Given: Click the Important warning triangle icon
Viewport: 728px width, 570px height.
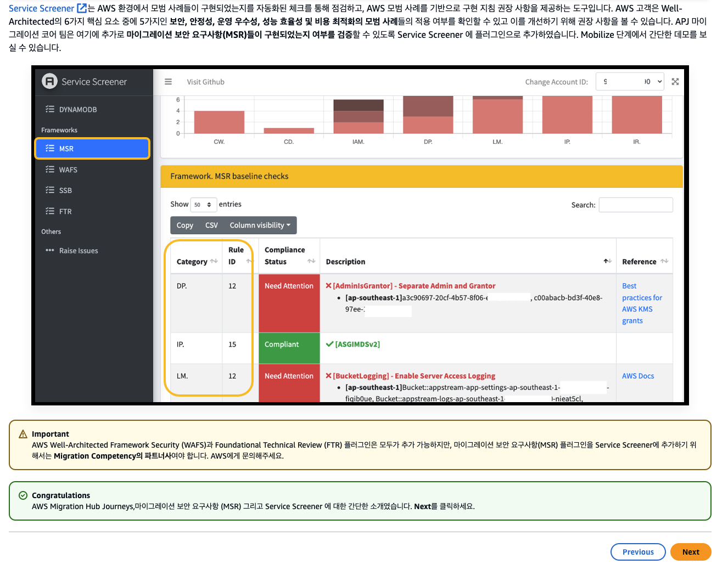Looking at the screenshot, I should (x=23, y=434).
